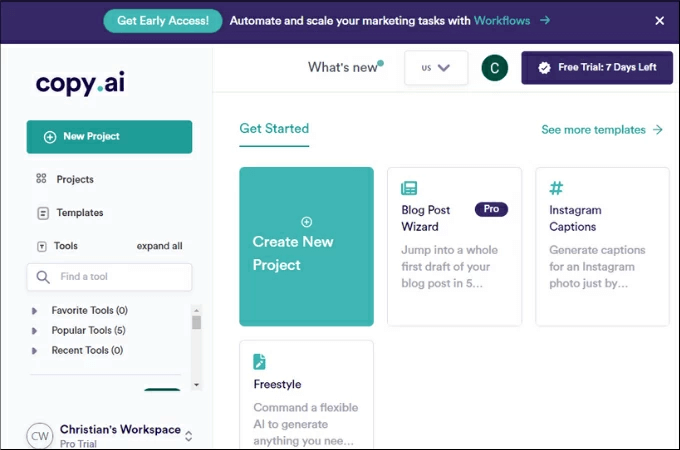This screenshot has height=450, width=680.
Task: Click the Tools icon in sidebar
Action: tap(42, 246)
